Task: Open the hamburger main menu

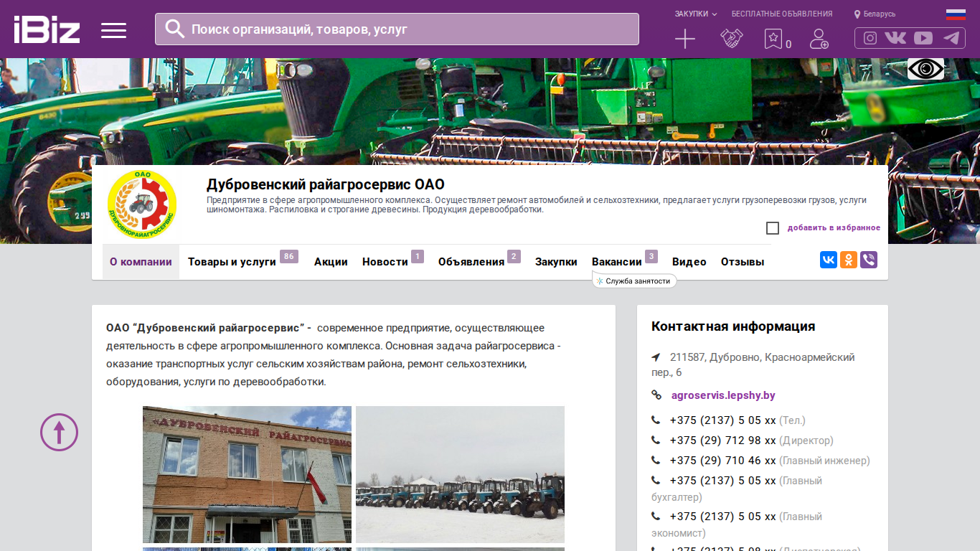Action: [113, 30]
